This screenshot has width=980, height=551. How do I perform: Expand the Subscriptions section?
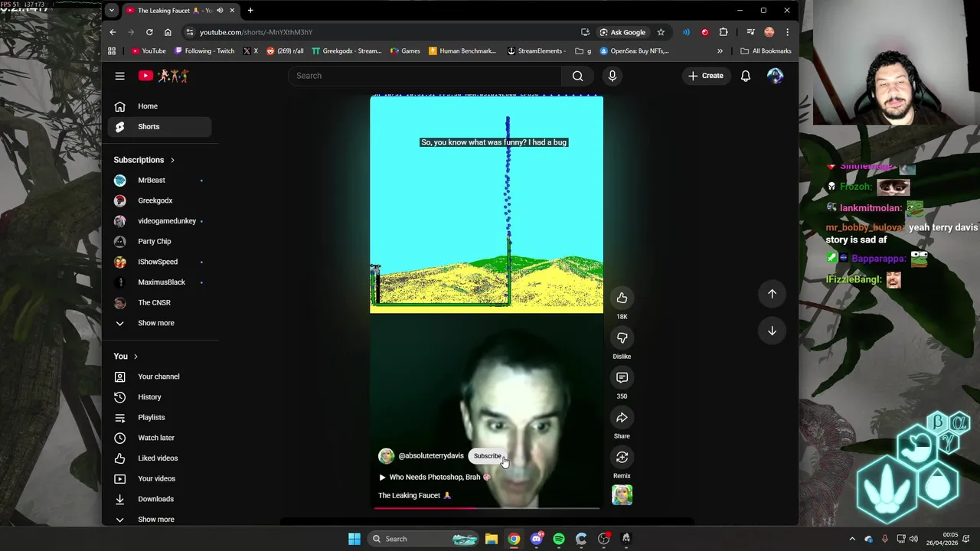pos(144,160)
